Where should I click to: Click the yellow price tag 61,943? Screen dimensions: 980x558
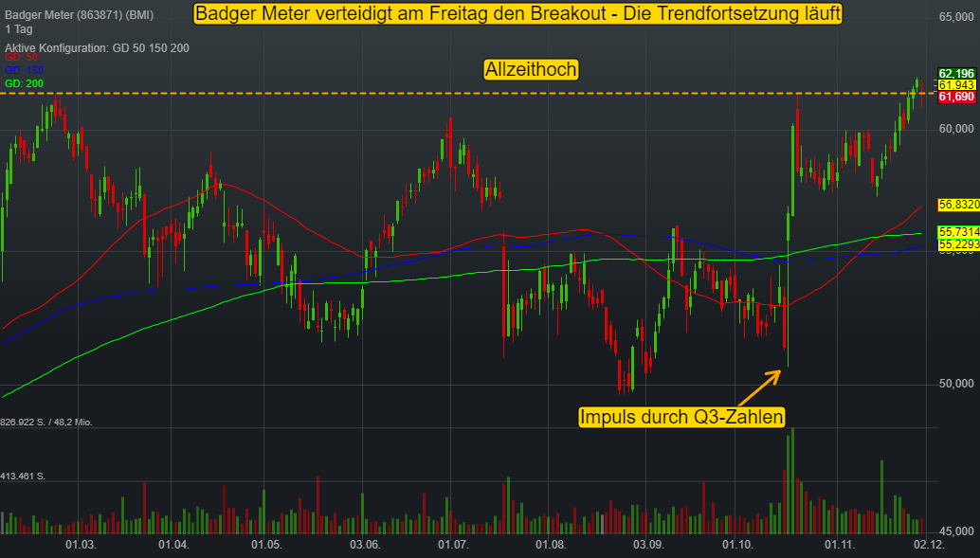pyautogui.click(x=957, y=85)
